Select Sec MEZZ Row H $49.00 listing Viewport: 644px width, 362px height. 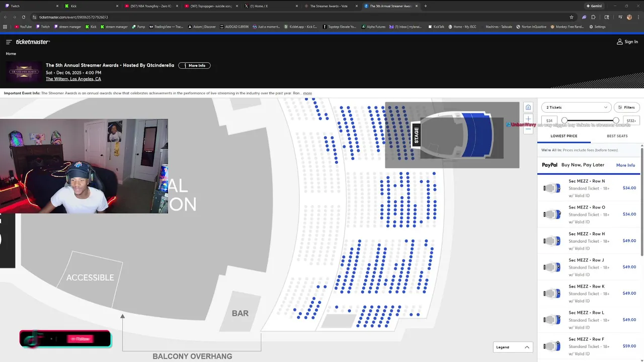click(x=589, y=241)
